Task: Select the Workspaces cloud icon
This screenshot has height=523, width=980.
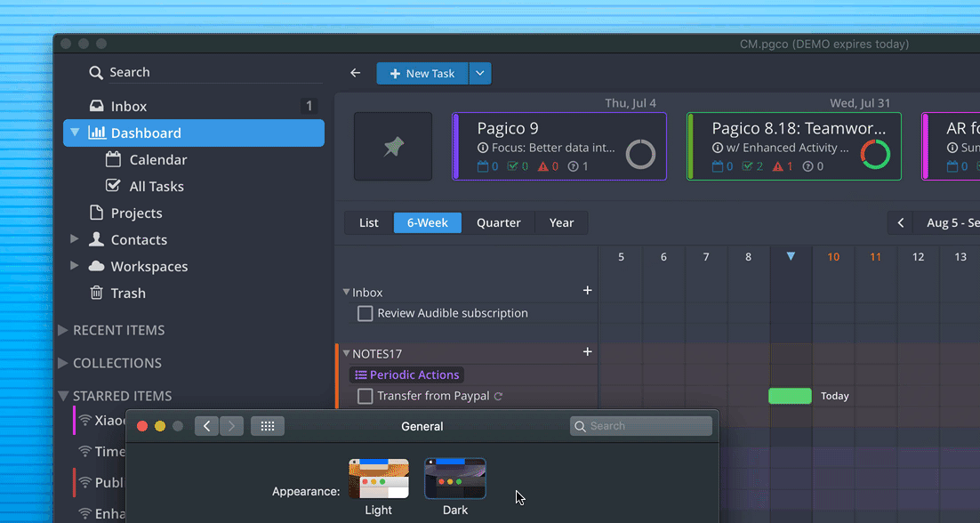Action: click(96, 266)
